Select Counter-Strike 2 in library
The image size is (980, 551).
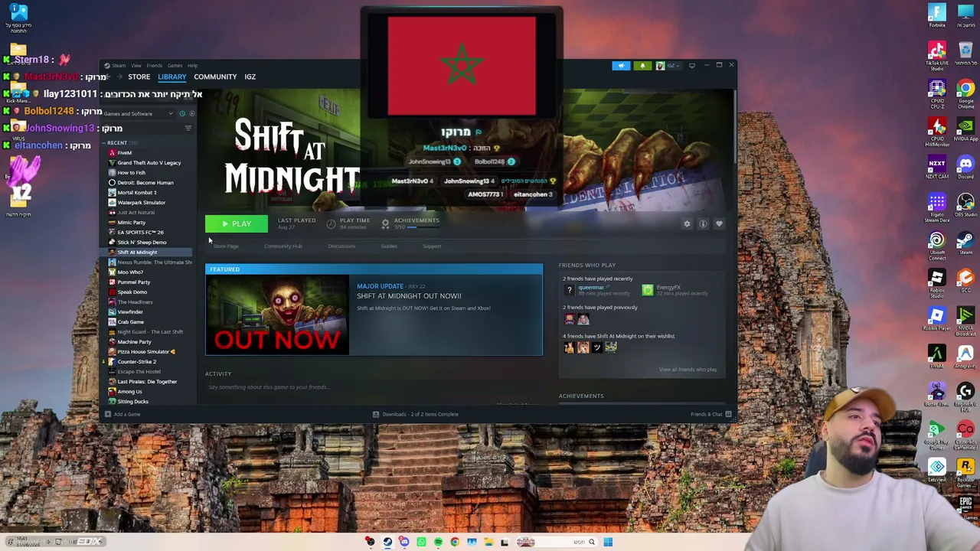136,362
